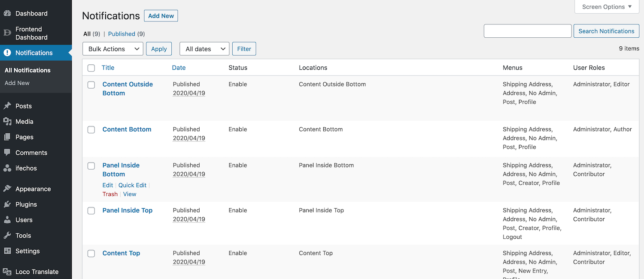Open the Posts menu item
644x279 pixels.
tap(36, 106)
